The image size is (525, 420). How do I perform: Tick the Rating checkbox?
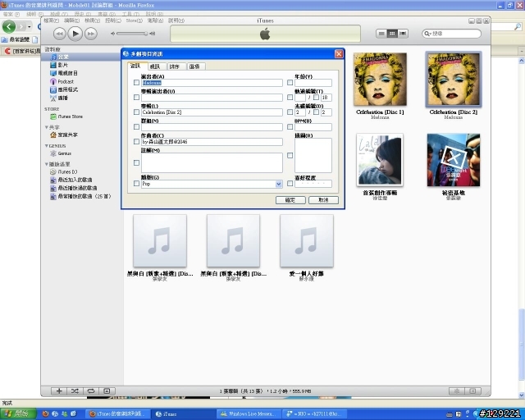[290, 184]
